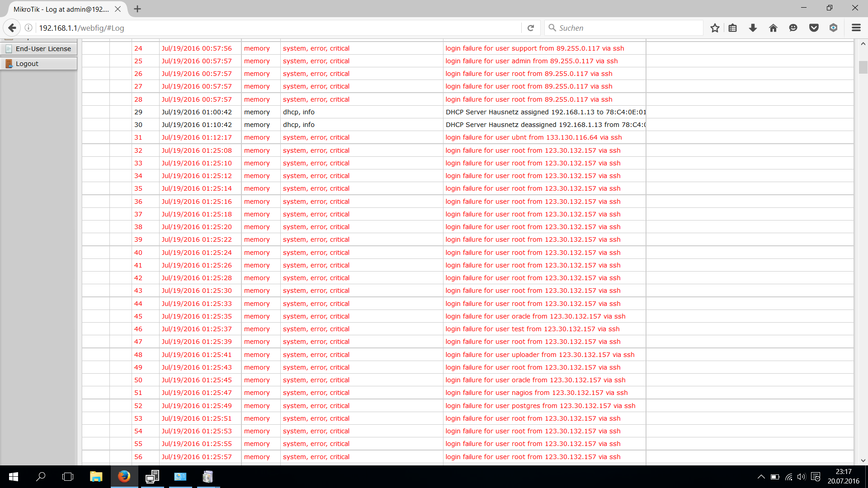This screenshot has height=488, width=868.
Task: Close the MikroTik Log tab
Action: point(118,9)
